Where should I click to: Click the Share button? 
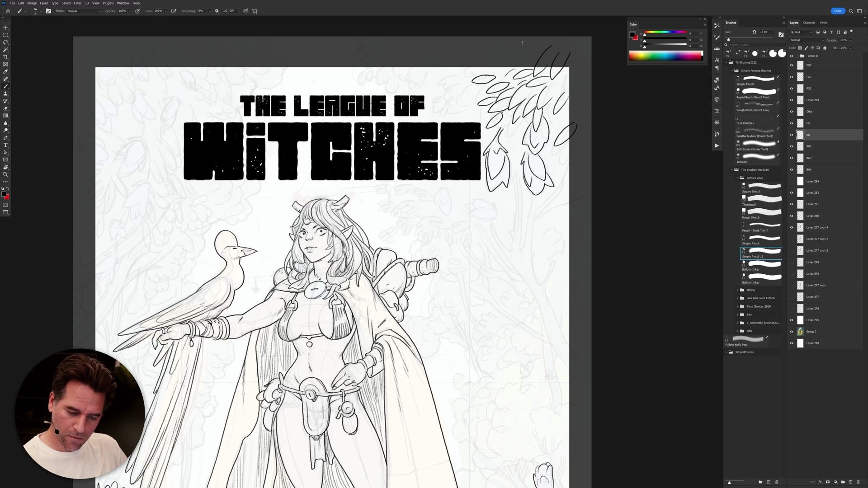pos(837,11)
